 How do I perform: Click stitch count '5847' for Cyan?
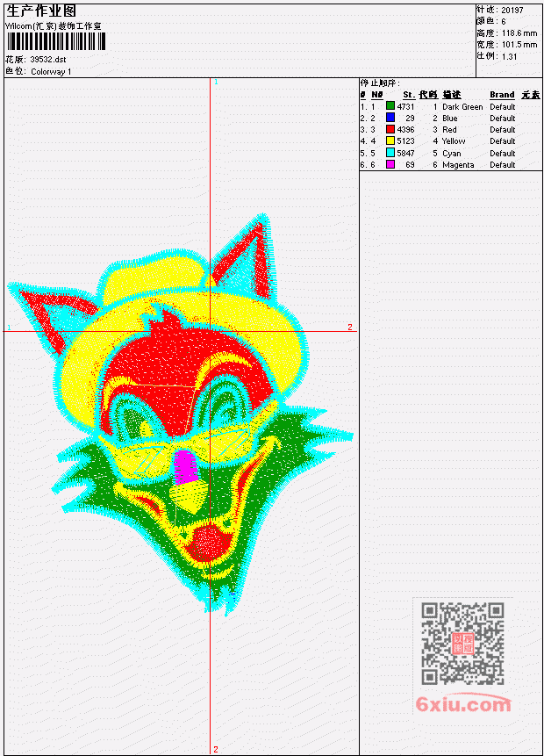point(405,154)
